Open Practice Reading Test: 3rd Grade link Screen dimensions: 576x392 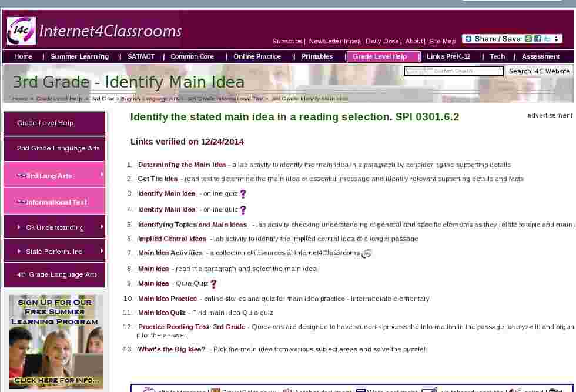point(192,327)
